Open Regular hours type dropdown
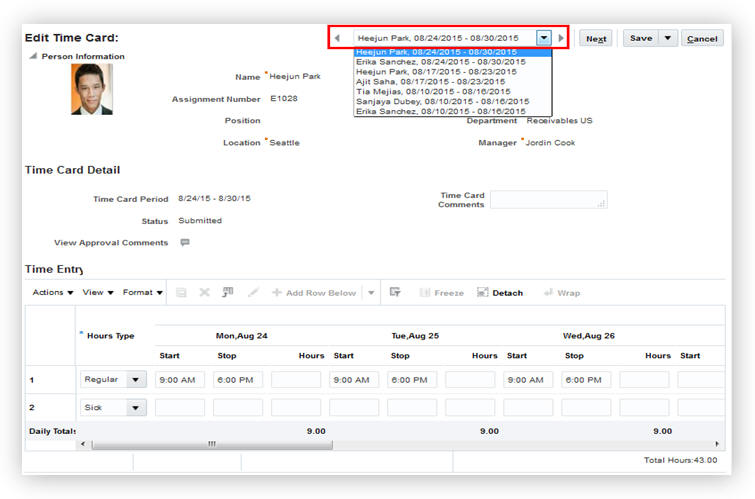755x499 pixels. point(136,380)
